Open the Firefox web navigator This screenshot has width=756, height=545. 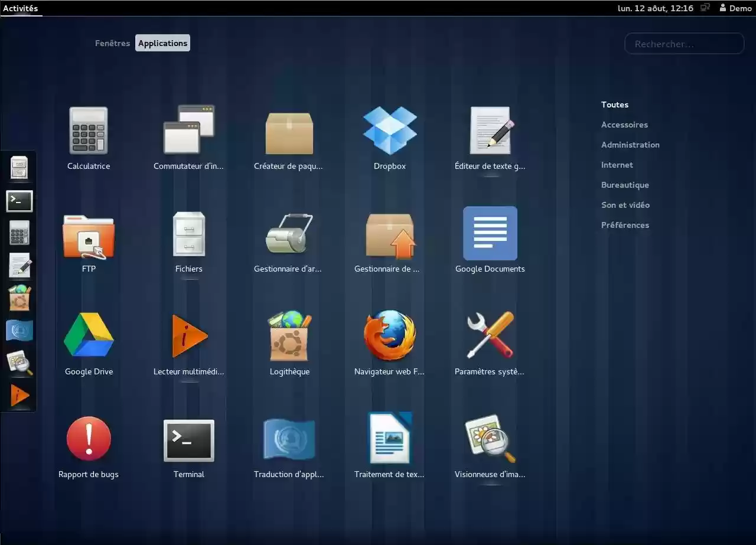point(389,336)
